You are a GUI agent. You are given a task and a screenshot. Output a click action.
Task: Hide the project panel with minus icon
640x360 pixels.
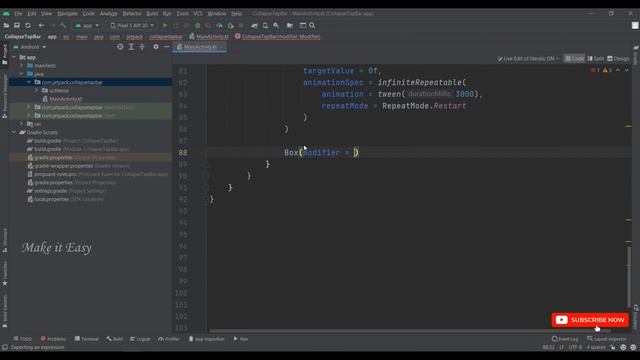tap(166, 47)
